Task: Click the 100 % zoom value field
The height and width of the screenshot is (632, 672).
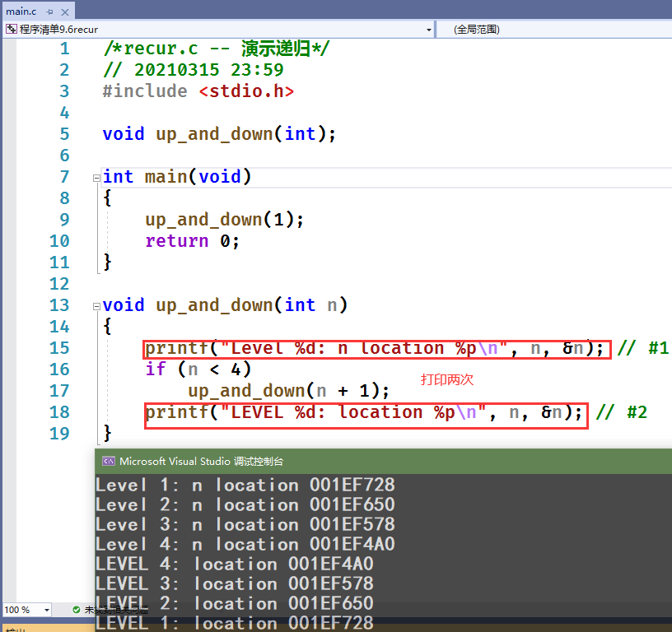Action: pyautogui.click(x=22, y=610)
